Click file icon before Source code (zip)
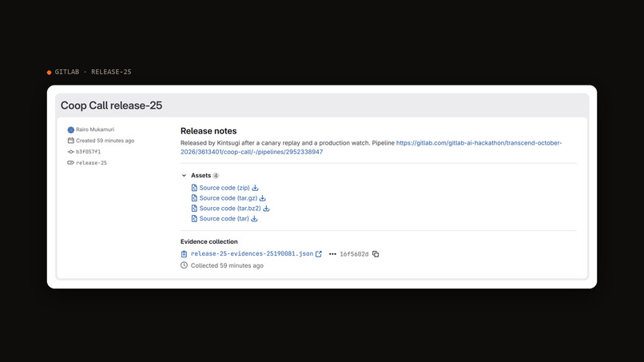Screen dimensions: 644x362 [x=194, y=188]
